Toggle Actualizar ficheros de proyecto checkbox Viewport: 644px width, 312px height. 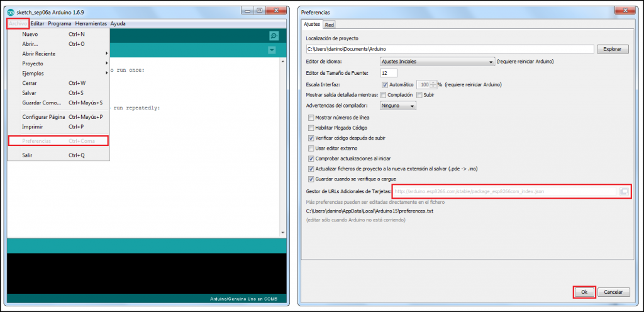[x=311, y=169]
